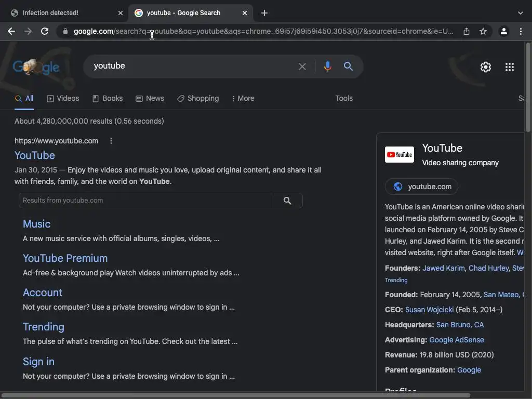
Task: Open Jawed Karim founder link
Action: click(444, 269)
